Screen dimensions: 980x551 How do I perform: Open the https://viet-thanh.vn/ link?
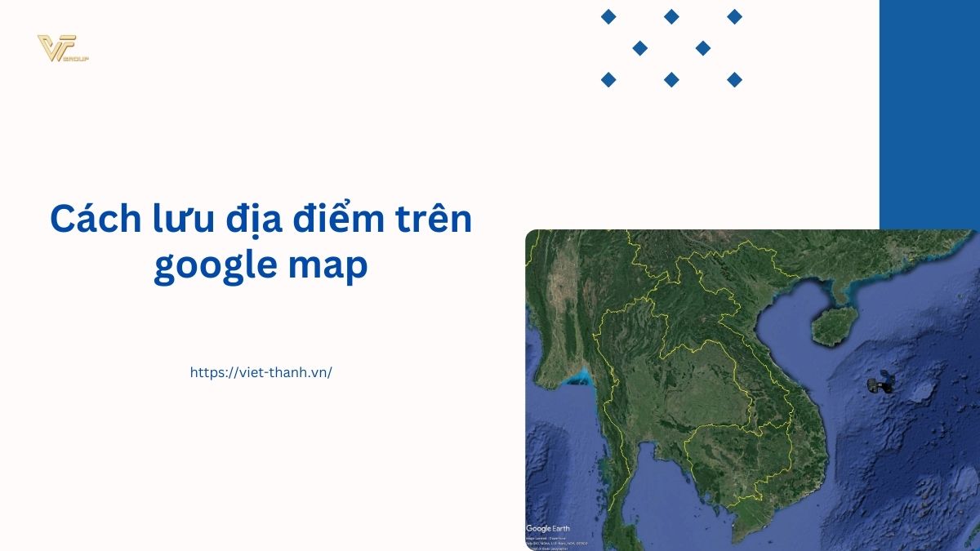(x=261, y=372)
